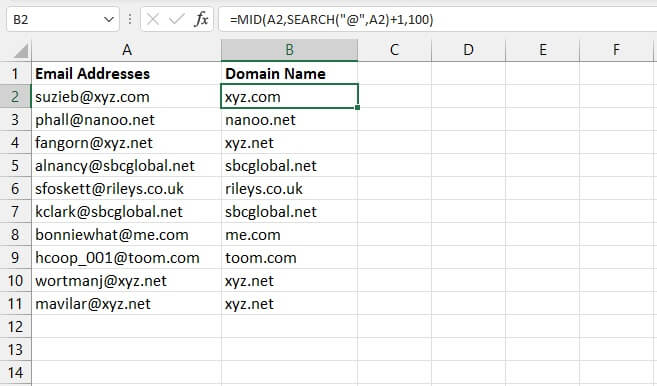This screenshot has width=657, height=386.
Task: Select xyz.net in row 11
Action: 290,304
